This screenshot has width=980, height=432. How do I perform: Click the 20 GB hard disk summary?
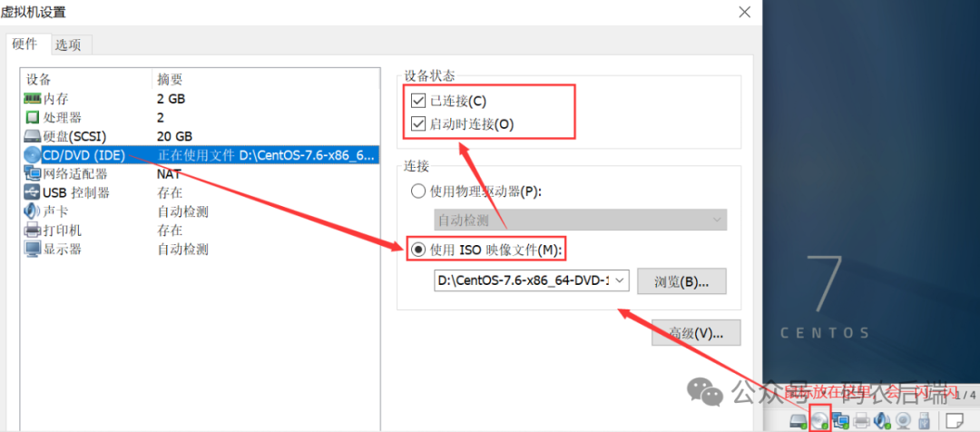[174, 136]
